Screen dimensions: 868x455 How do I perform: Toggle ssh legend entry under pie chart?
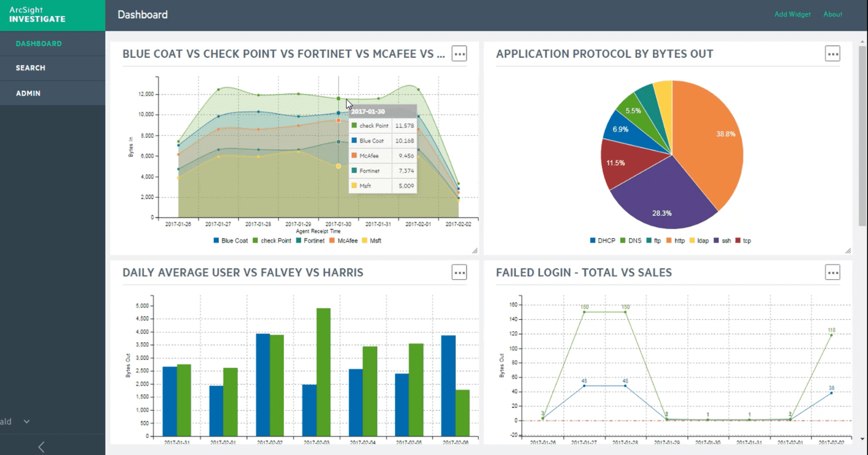click(722, 241)
